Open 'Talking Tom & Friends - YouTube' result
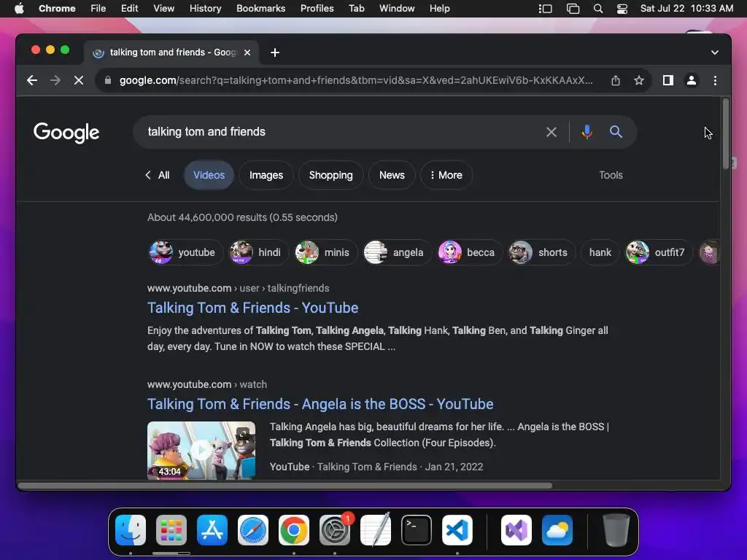Screen dimensions: 747x560 252,308
